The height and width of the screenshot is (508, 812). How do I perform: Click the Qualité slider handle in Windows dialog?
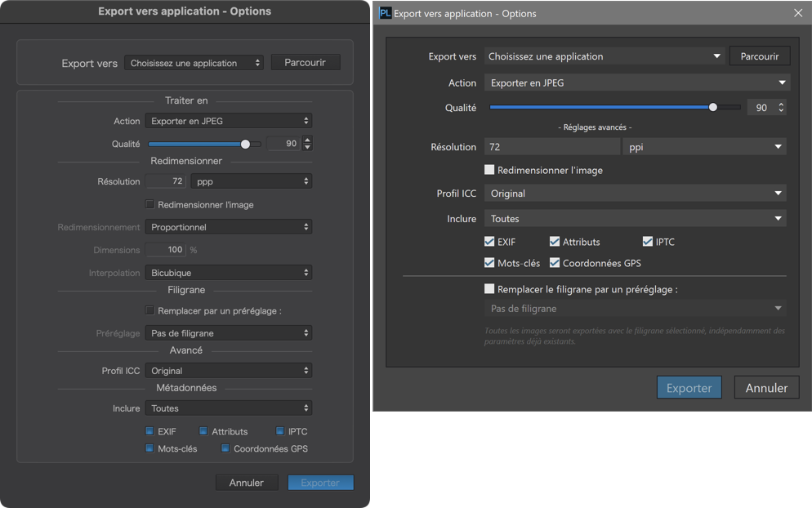point(713,107)
